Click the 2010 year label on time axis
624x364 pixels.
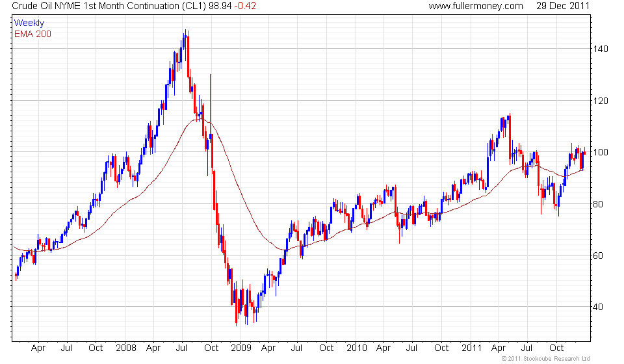point(357,348)
